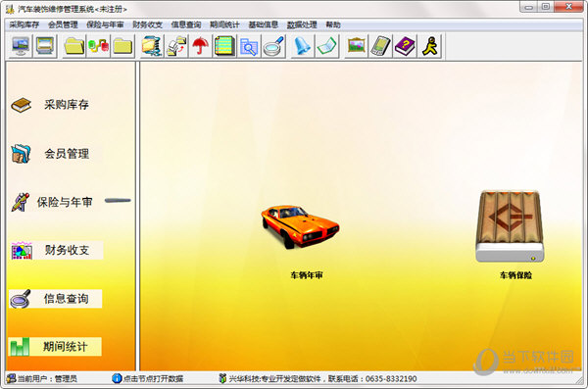Click the 兴华科技 contact info status text

pyautogui.click(x=322, y=379)
